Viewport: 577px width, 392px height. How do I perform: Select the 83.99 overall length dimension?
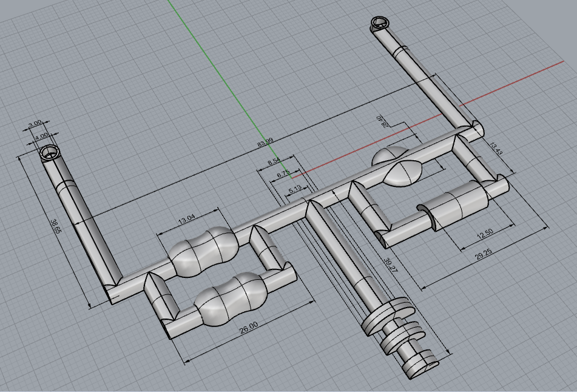(265, 144)
